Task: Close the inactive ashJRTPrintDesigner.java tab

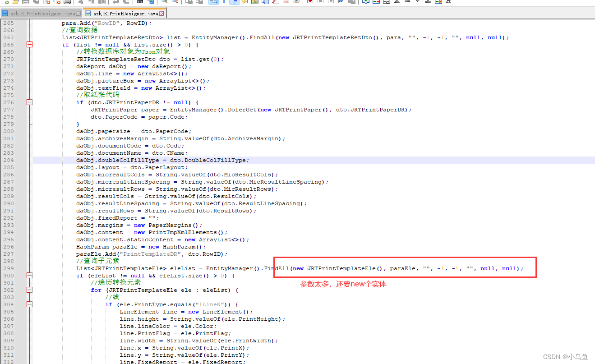Action: click(x=78, y=14)
